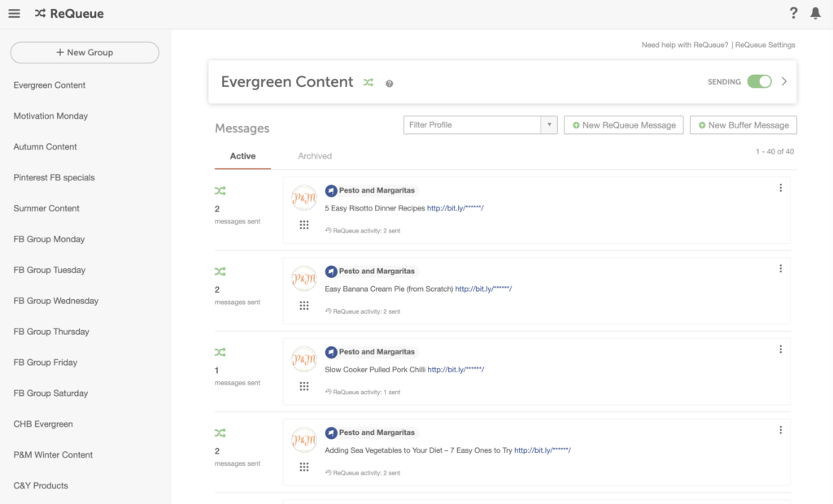This screenshot has height=504, width=833.
Task: Open bit.ly link in Risotto message
Action: tap(456, 208)
